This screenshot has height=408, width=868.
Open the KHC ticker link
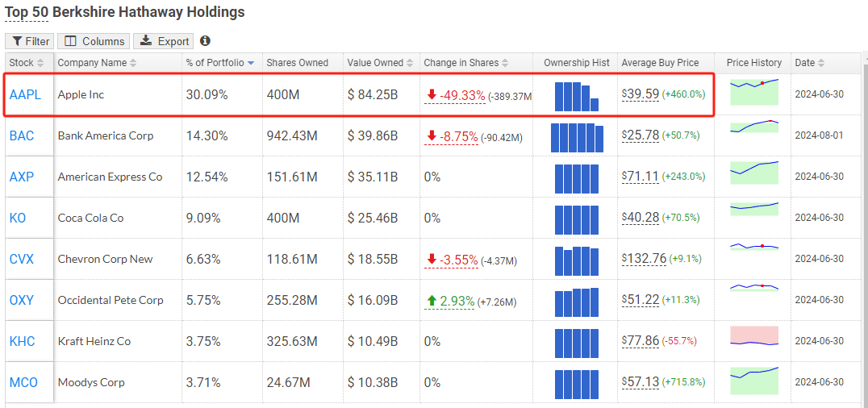pyautogui.click(x=22, y=342)
